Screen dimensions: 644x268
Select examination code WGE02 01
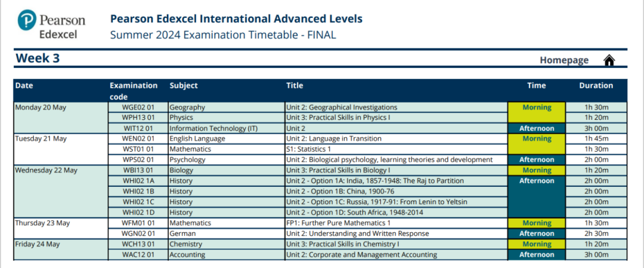[x=138, y=107]
